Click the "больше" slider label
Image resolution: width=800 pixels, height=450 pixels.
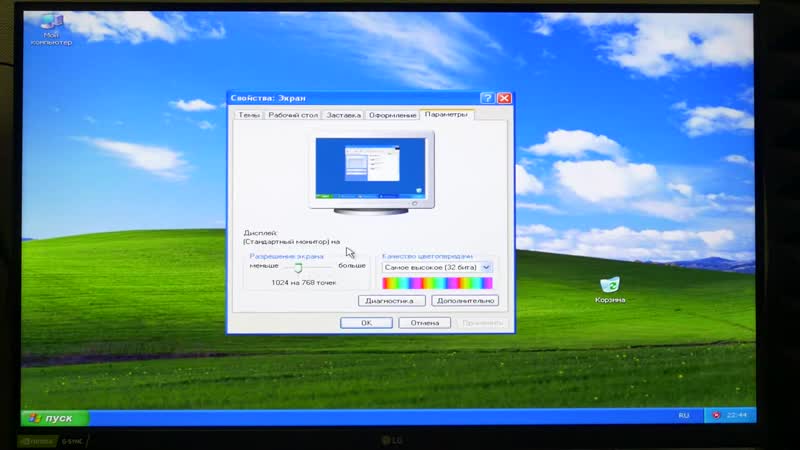352,266
